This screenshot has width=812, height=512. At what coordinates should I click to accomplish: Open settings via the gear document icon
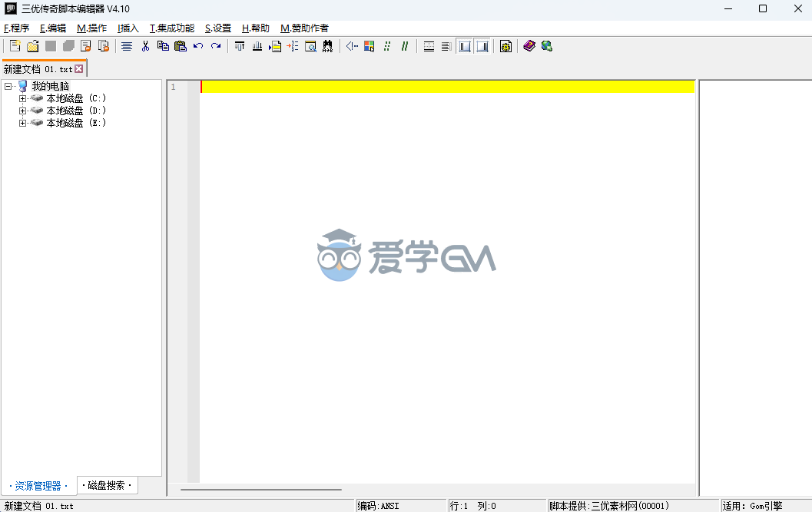click(x=506, y=46)
